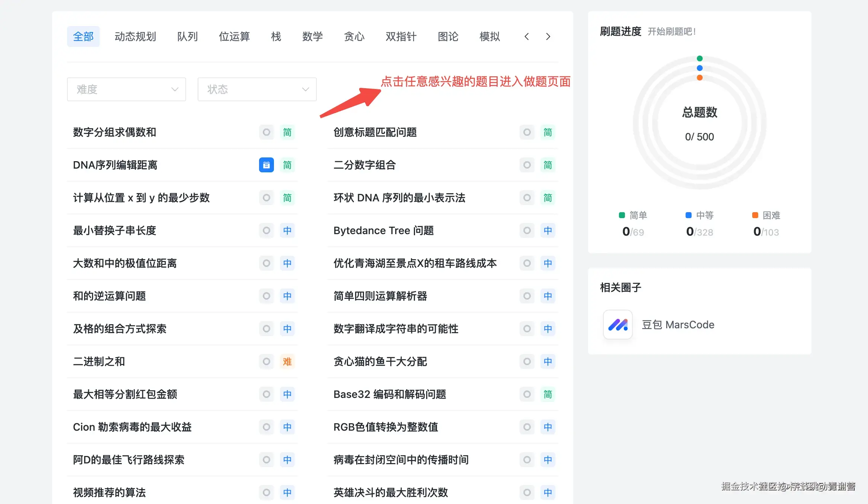Open problem 贪心猫的鱼干大分配
Screen dimensions: 868x504
point(380,361)
